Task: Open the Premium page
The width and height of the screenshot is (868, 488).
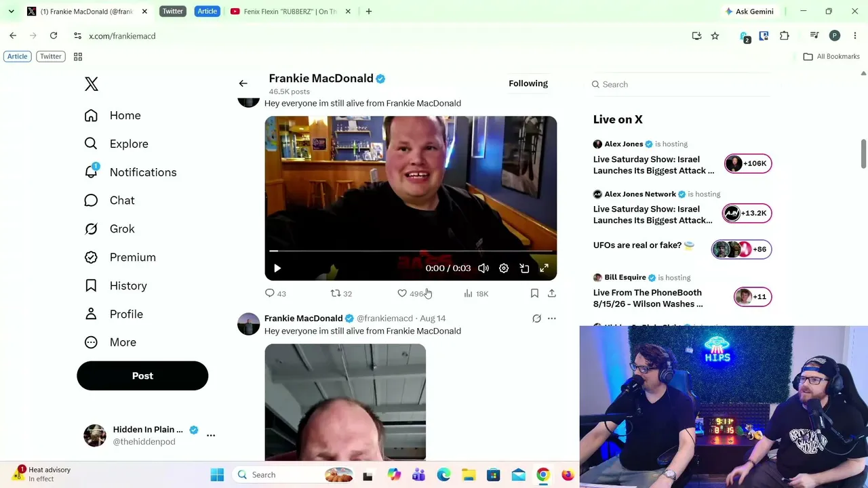Action: point(119,258)
